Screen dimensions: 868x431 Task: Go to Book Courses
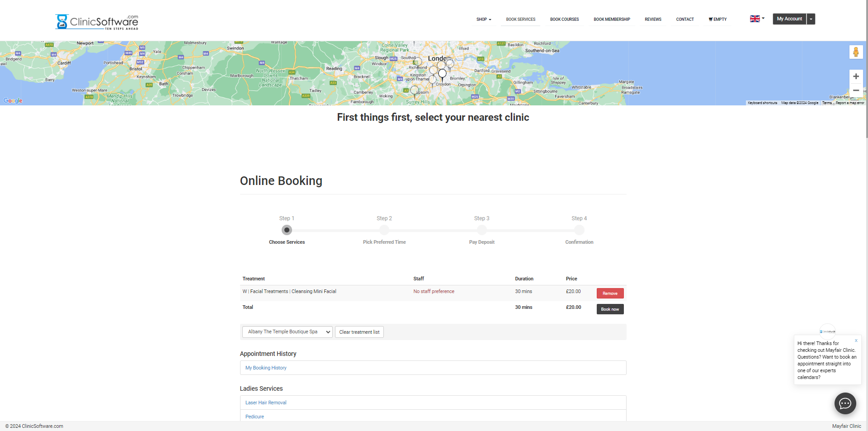pyautogui.click(x=564, y=19)
